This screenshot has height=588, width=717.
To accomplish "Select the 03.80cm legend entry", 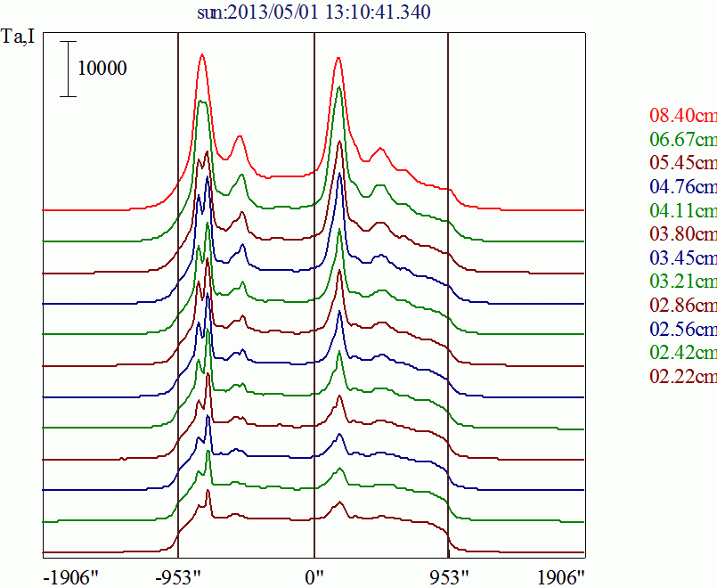I will pos(683,233).
